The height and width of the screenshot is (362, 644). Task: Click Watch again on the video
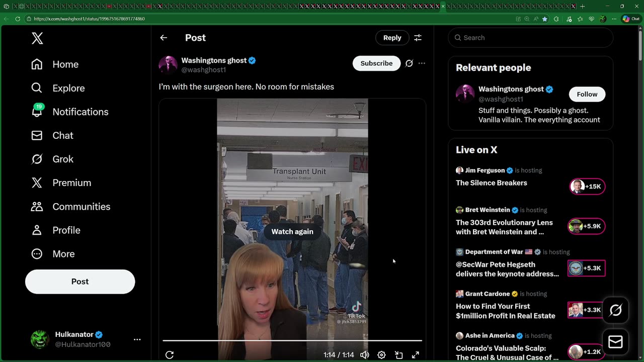(292, 231)
